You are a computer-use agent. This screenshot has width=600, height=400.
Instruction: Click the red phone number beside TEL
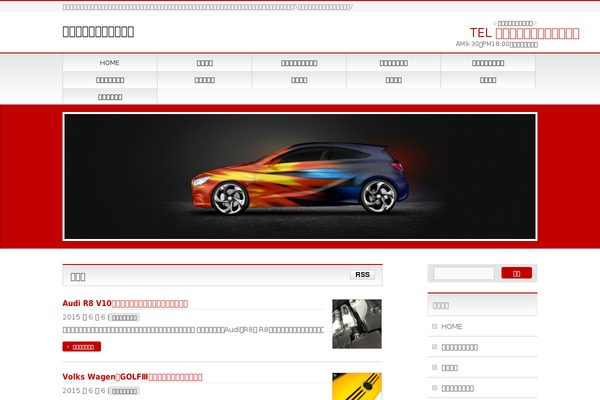(537, 33)
